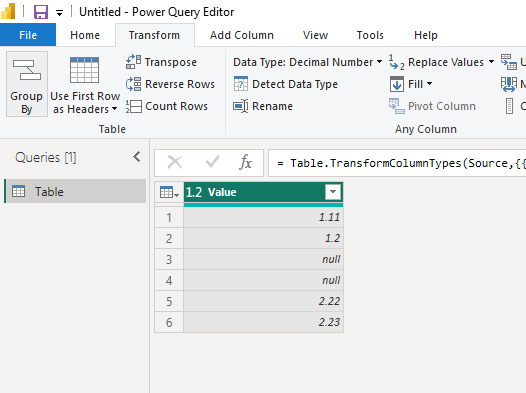Open the Tools tab

point(370,35)
